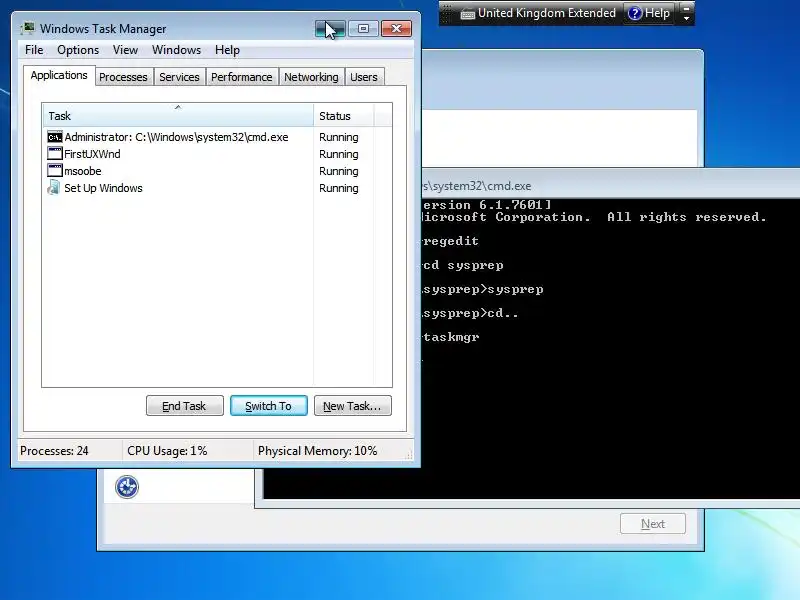Close the Windows Task Manager
This screenshot has height=600, width=800.
pyautogui.click(x=396, y=29)
